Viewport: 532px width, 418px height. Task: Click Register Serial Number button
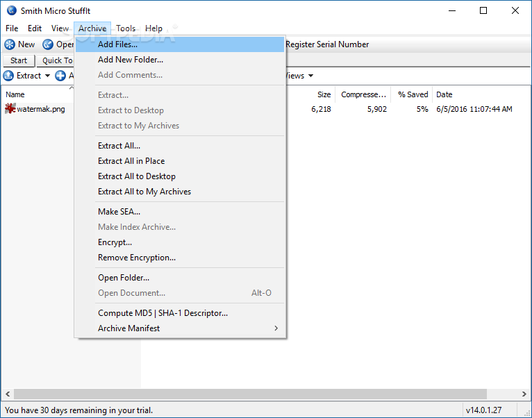(x=327, y=44)
